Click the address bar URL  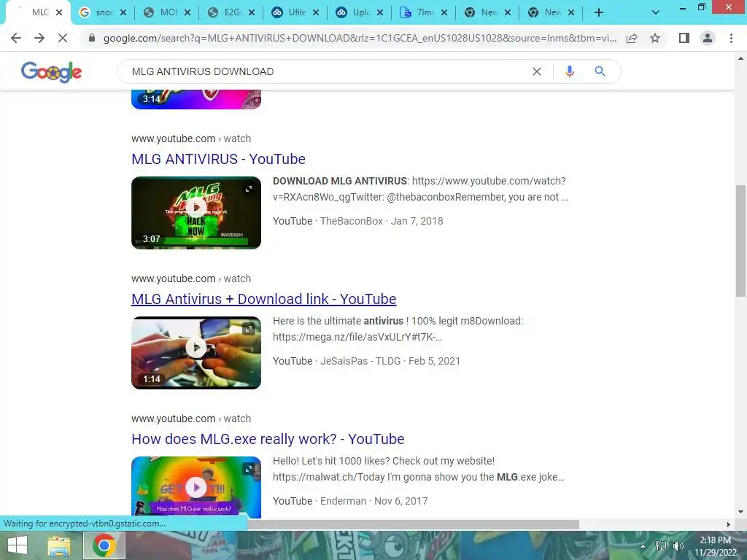pyautogui.click(x=360, y=38)
